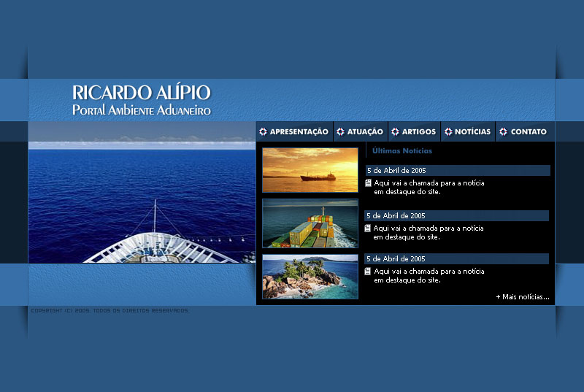Screen dimensions: 584x392
Task: Click the Ricardo Alípio site logo title
Action: click(x=142, y=101)
